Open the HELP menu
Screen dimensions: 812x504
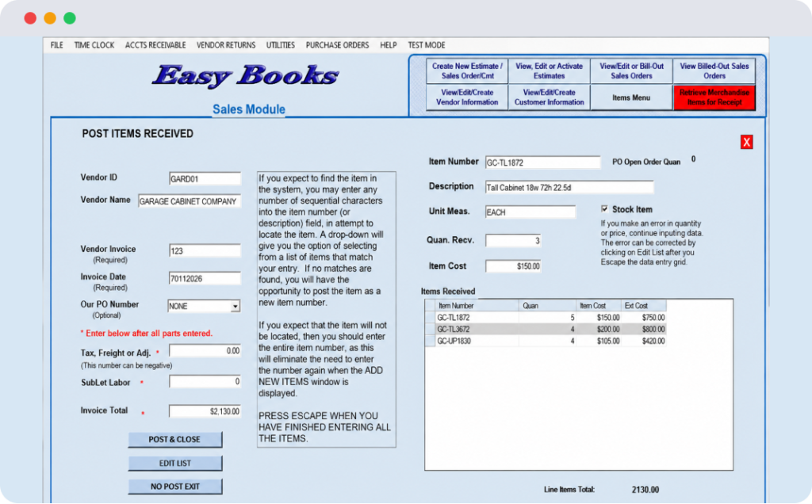pos(389,45)
